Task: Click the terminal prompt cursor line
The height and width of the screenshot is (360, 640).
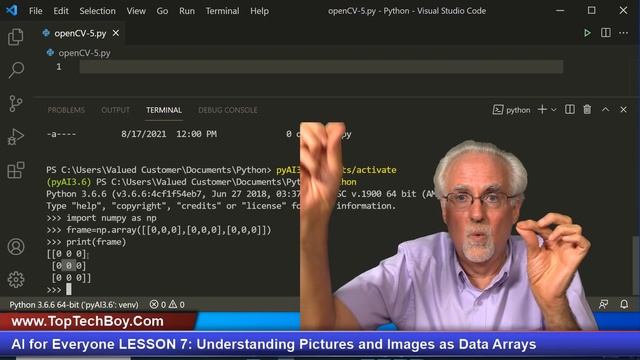Action: (59, 290)
